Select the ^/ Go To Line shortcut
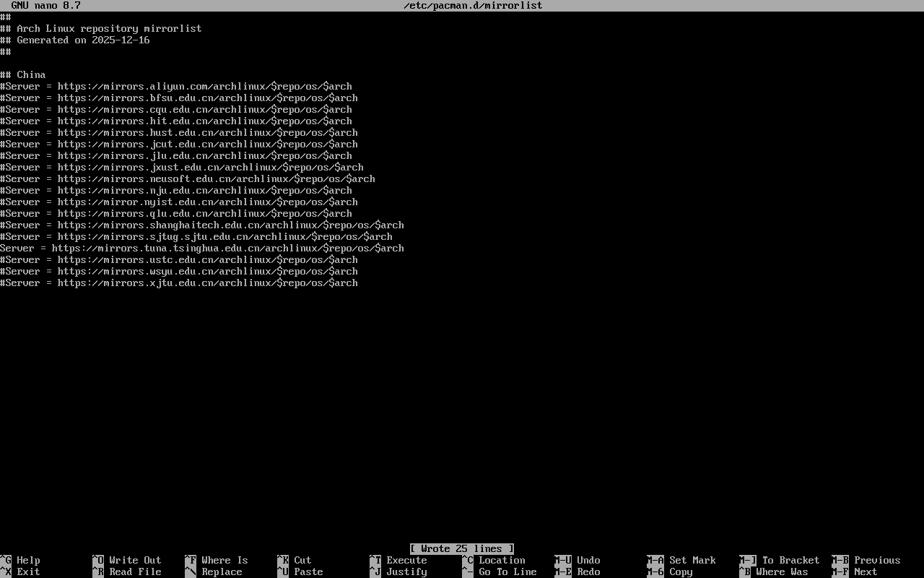This screenshot has height=578, width=924. (x=498, y=571)
